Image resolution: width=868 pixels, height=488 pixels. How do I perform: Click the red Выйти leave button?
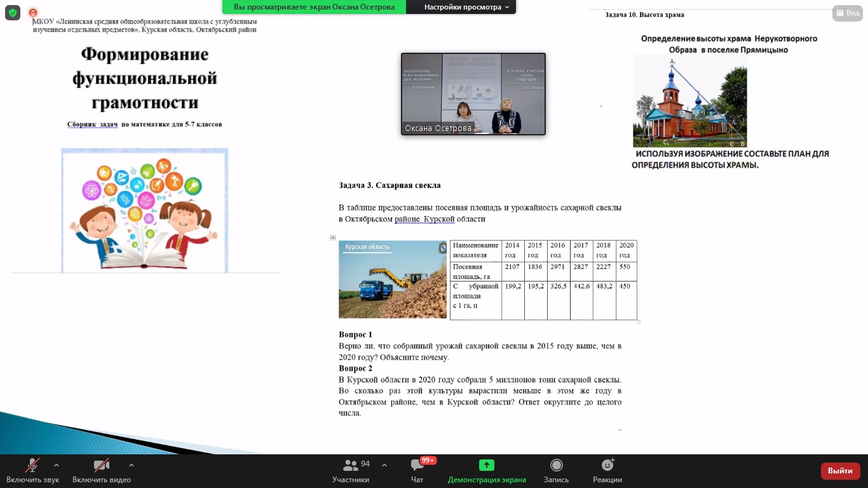tap(841, 471)
